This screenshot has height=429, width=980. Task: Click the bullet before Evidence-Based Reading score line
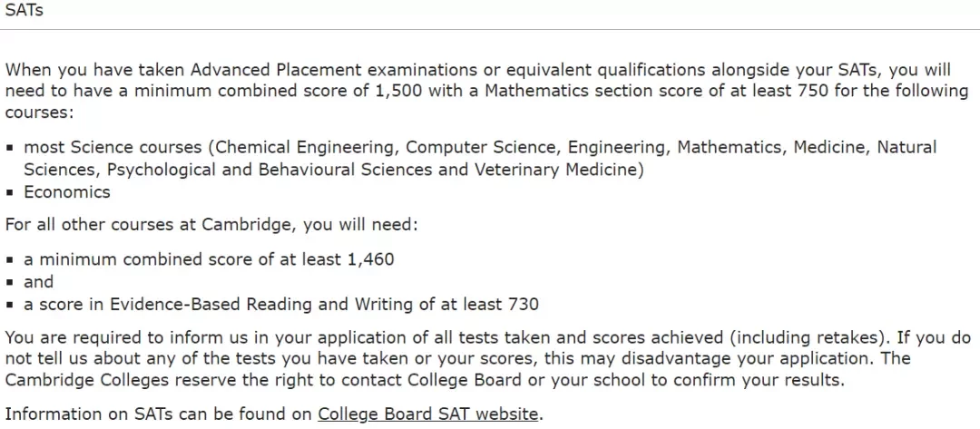(x=10, y=306)
